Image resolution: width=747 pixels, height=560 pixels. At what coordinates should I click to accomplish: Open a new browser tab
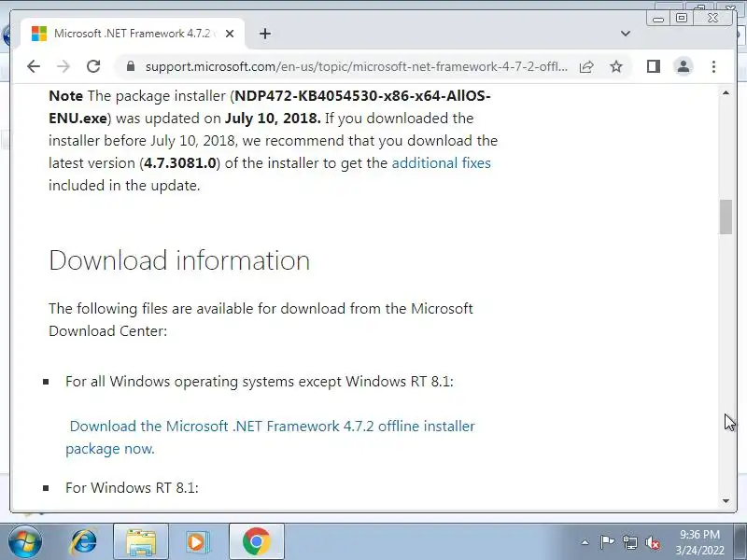pos(265,34)
